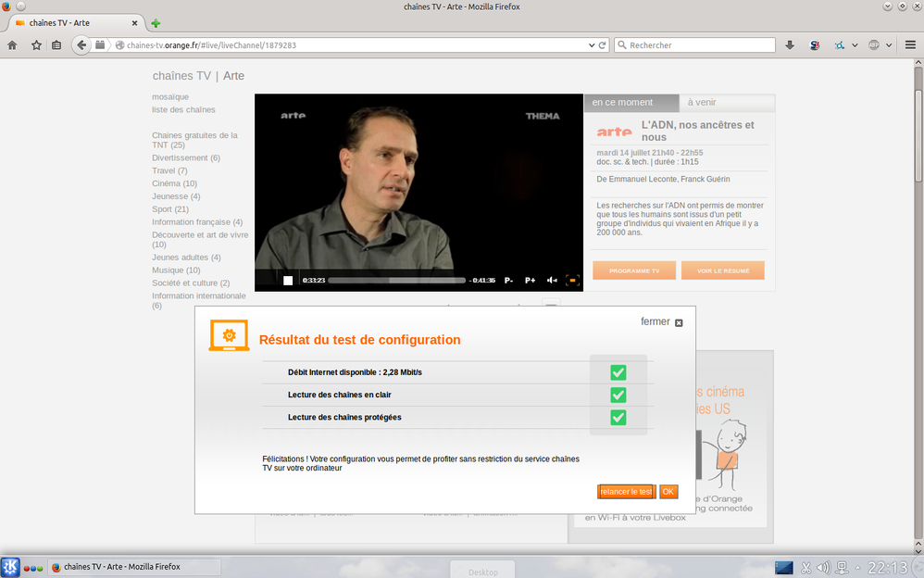The image size is (924, 578).
Task: Toggle fullscreen on the video player
Action: (x=572, y=280)
